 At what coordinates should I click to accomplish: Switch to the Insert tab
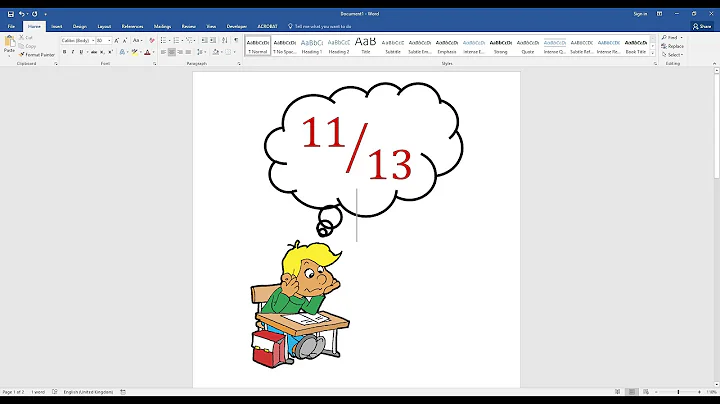56,26
